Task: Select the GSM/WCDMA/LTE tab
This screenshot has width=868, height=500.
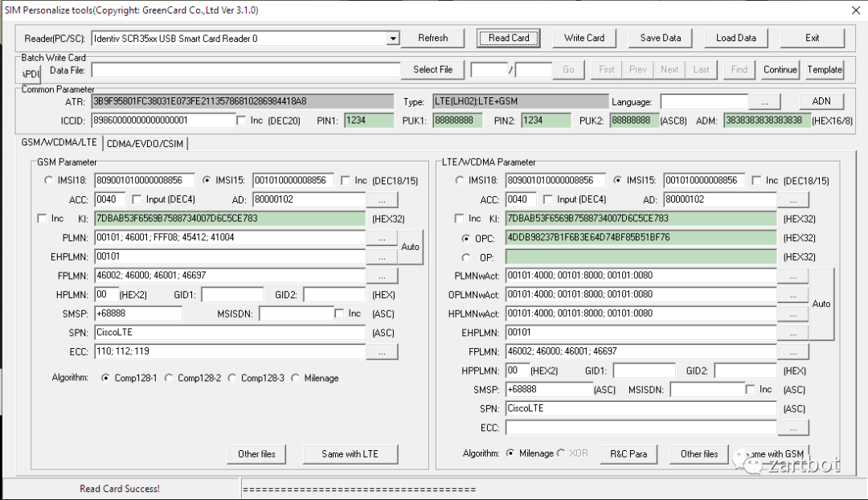Action: tap(59, 142)
